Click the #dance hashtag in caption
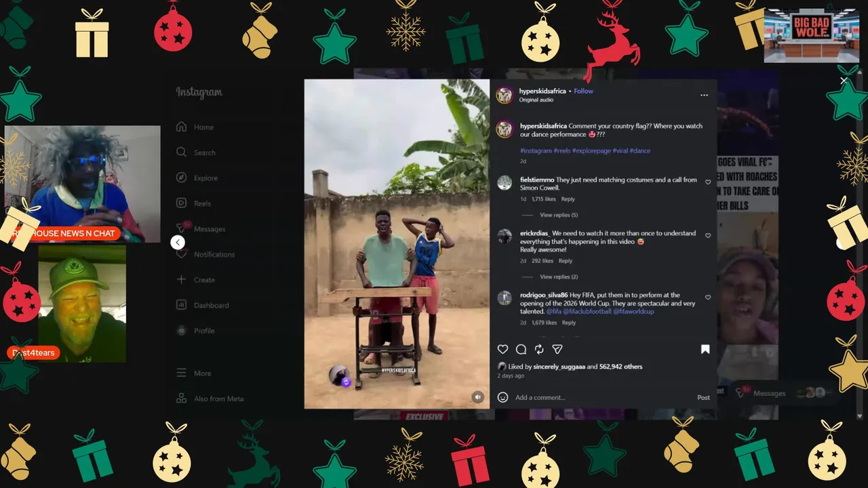Screen dimensions: 868x488 point(640,150)
